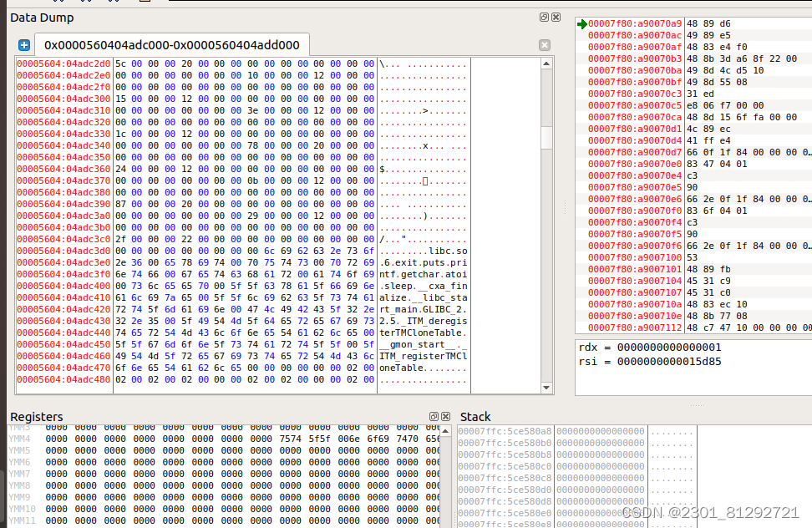Viewport: 812px width, 528px height.
Task: Click bytes '48 8b 3d a6 8f 22 00'
Action: tap(742, 58)
